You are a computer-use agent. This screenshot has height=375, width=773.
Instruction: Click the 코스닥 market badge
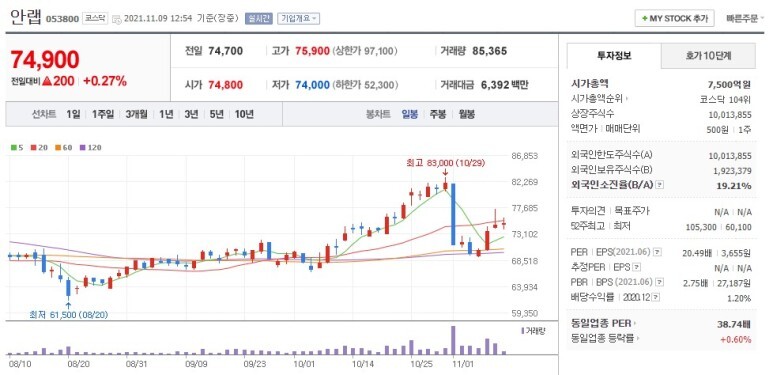point(94,18)
